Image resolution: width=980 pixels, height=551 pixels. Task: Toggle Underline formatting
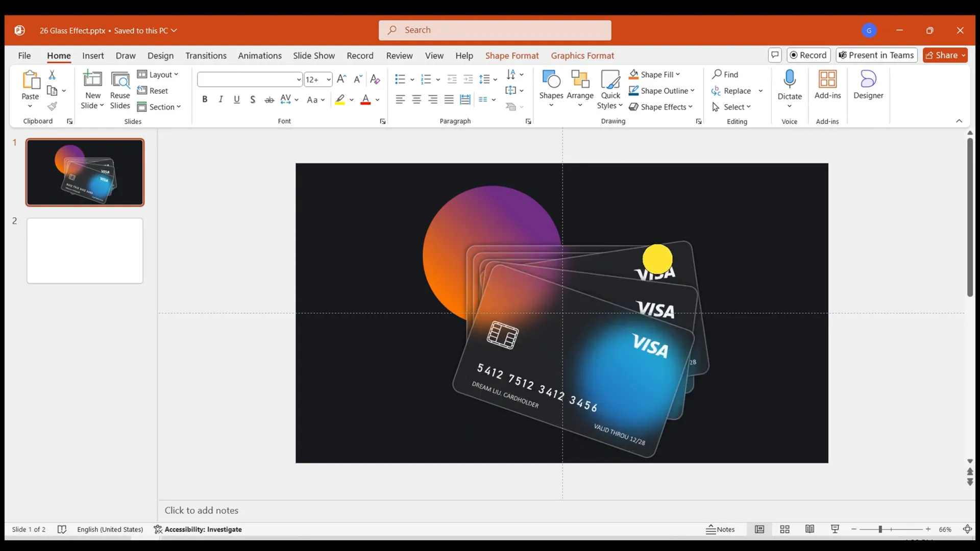coord(237,99)
